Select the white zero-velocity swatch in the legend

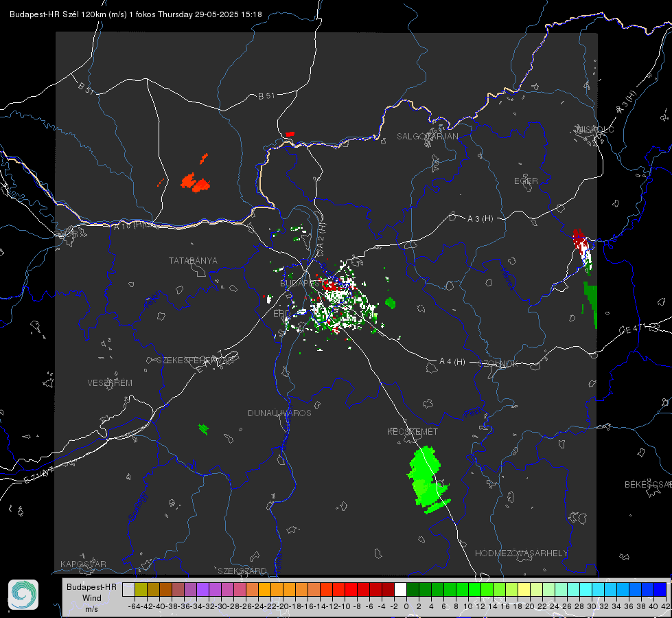click(x=400, y=589)
